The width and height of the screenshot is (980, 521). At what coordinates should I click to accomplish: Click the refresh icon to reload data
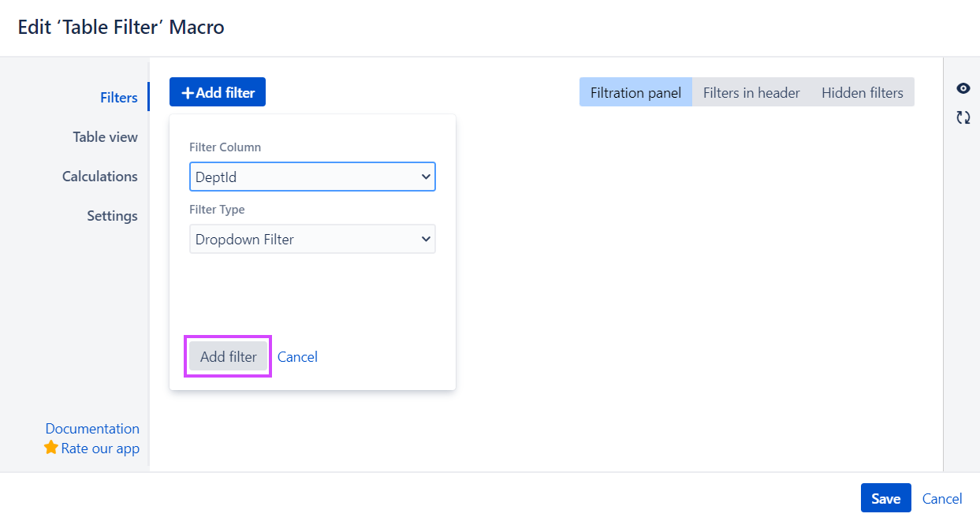click(963, 117)
